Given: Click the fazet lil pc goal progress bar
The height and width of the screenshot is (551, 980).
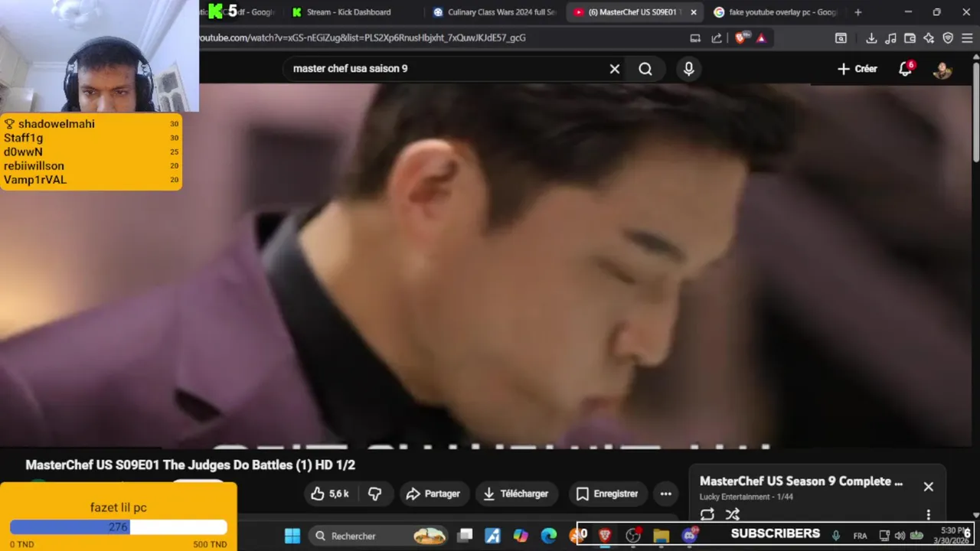Looking at the screenshot, I should click(119, 527).
